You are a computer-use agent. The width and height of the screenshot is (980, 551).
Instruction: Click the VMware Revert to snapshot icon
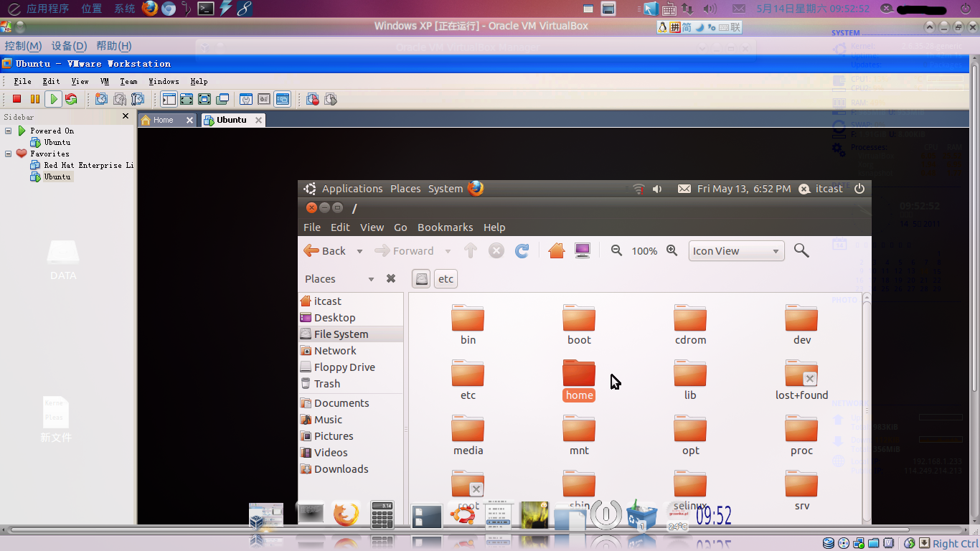[120, 99]
